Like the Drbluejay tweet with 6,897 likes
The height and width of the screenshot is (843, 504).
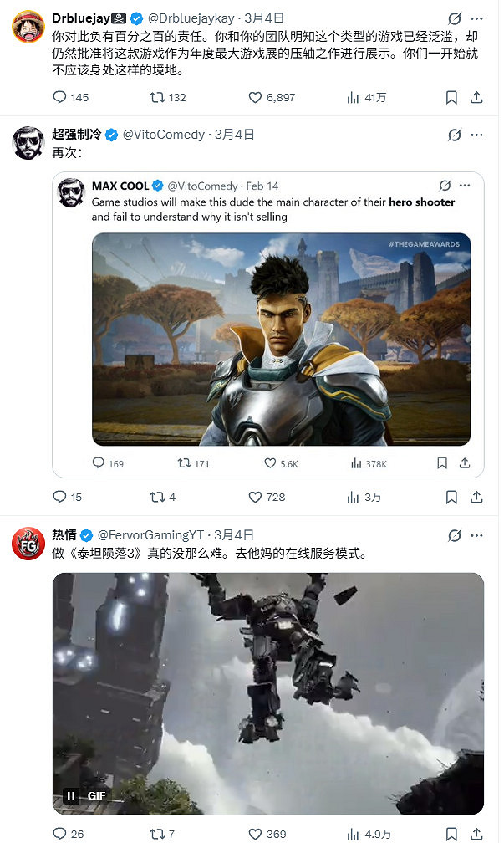[x=272, y=97]
